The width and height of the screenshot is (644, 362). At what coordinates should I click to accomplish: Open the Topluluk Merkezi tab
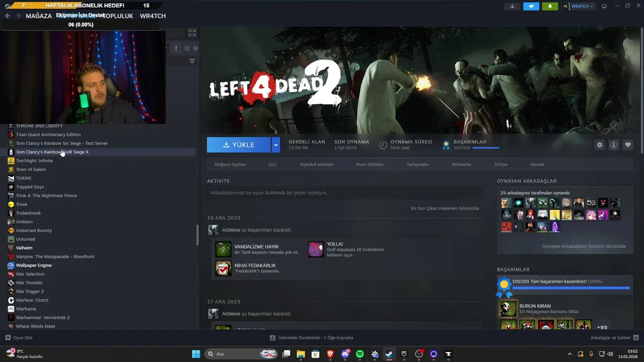316,164
